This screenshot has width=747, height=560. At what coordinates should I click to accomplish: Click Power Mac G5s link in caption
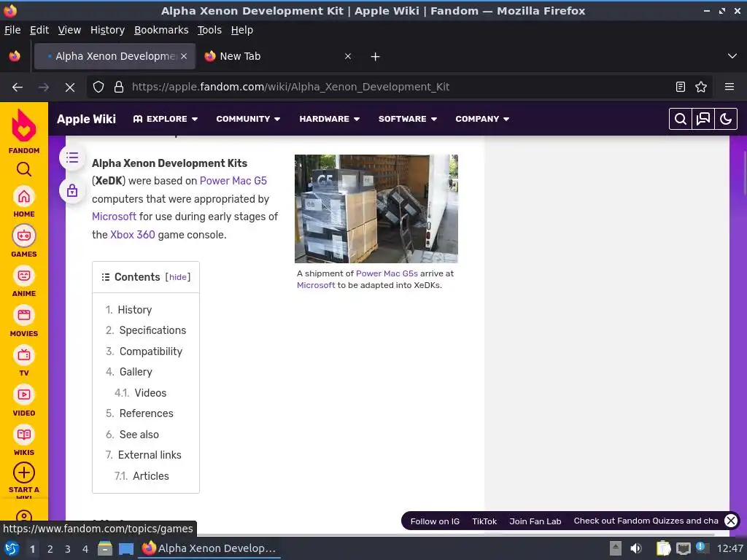(x=387, y=274)
